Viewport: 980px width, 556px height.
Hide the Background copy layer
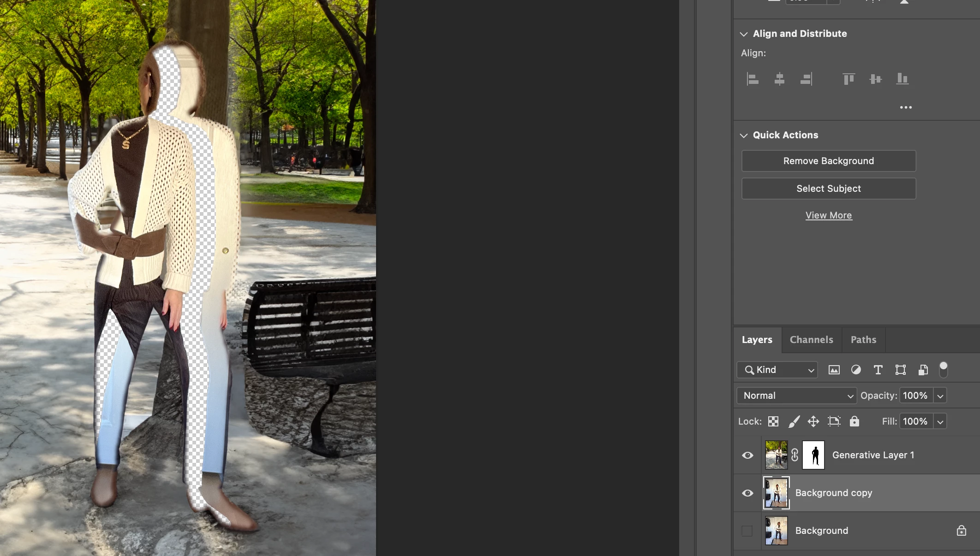(747, 493)
